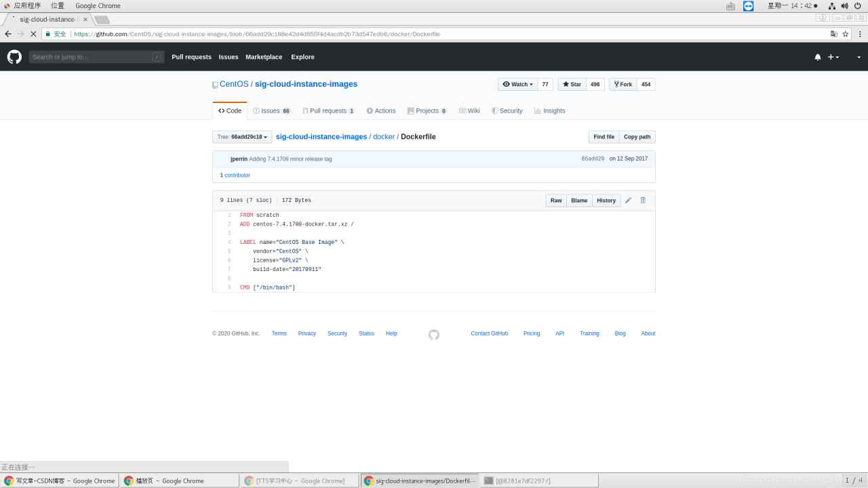This screenshot has width=868, height=488.
Task: Switch to 写文章-CSDN博客 Chrome taskbar window
Action: click(60, 481)
